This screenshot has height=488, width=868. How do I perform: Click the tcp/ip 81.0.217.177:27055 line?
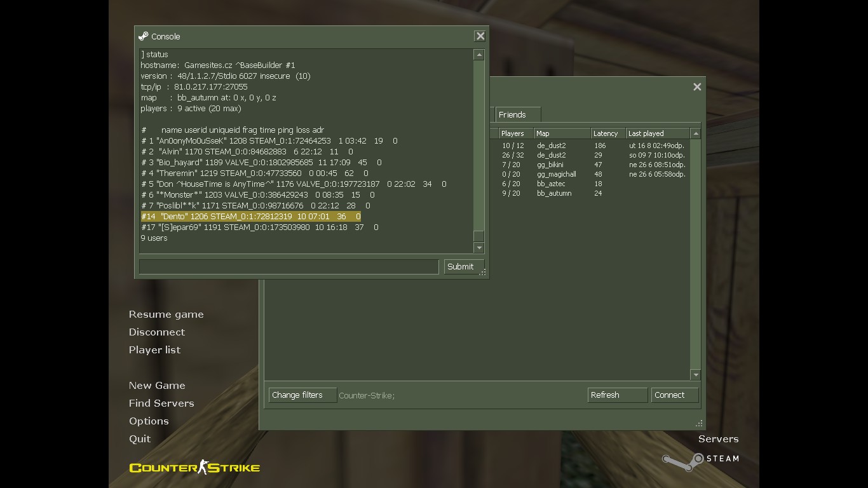[x=194, y=87]
